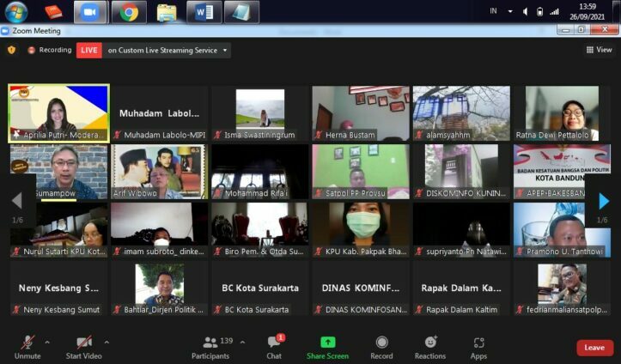
Task: Open the notepad app in the taskbar
Action: 241,12
